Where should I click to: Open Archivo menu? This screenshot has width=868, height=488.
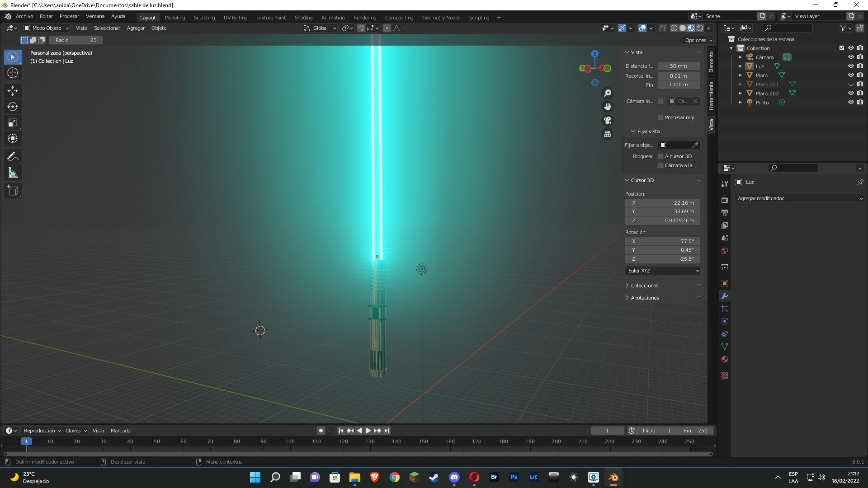[x=24, y=16]
